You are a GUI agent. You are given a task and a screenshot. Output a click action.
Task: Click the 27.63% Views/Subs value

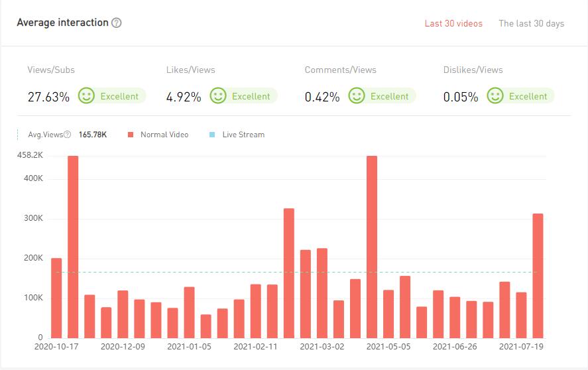tap(48, 97)
